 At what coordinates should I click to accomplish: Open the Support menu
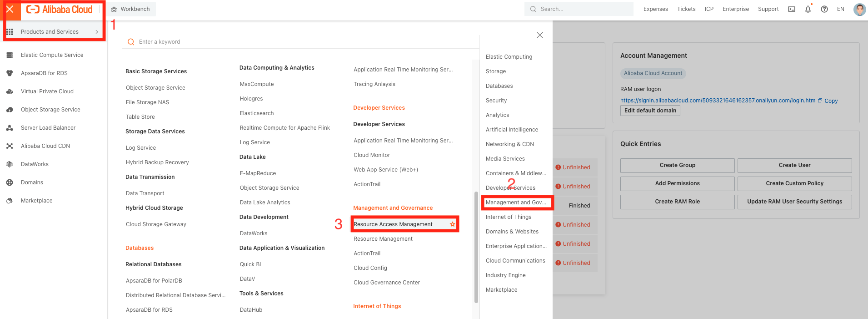(x=768, y=9)
